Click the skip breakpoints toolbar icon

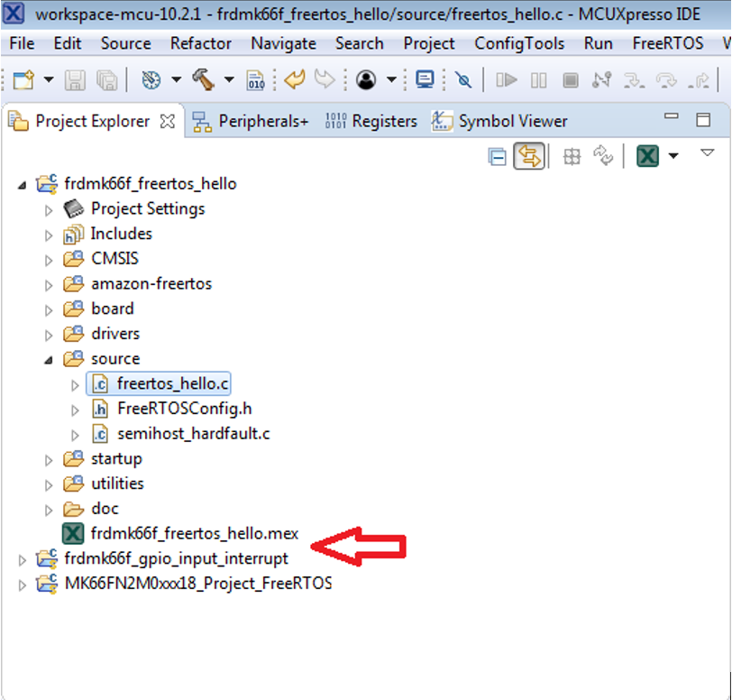(463, 80)
